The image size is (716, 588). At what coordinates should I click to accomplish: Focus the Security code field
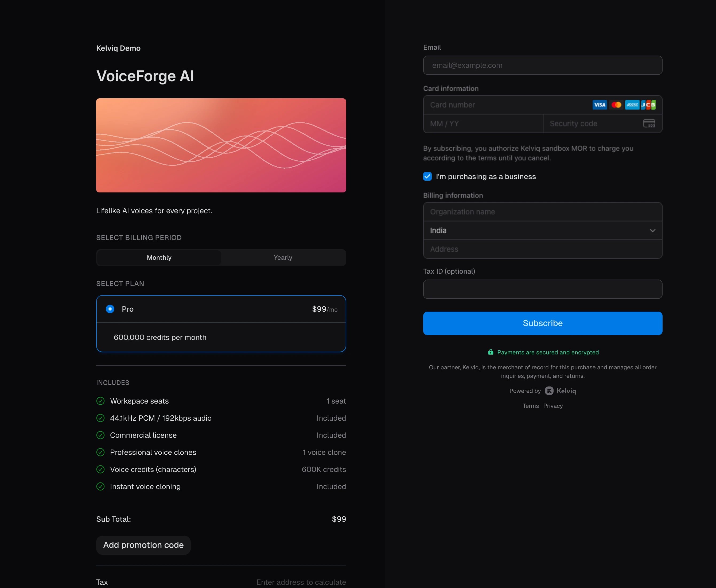point(603,124)
